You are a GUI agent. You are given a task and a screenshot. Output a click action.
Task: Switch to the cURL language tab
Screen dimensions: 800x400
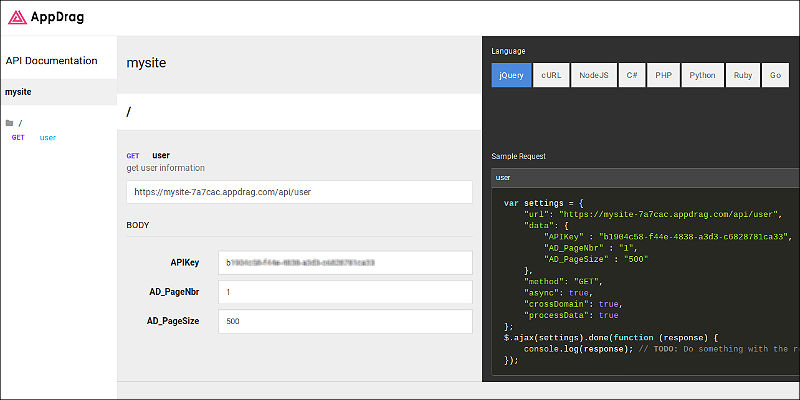click(551, 75)
